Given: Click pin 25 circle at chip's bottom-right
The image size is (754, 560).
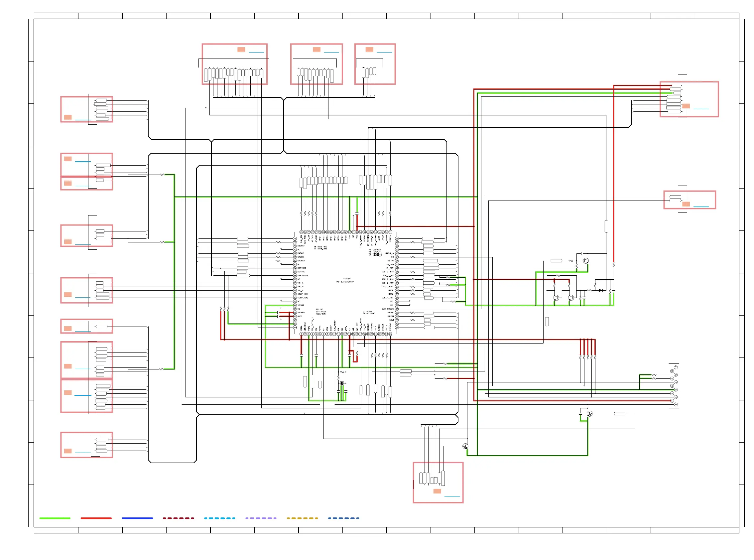Looking at the screenshot, I should [x=390, y=334].
